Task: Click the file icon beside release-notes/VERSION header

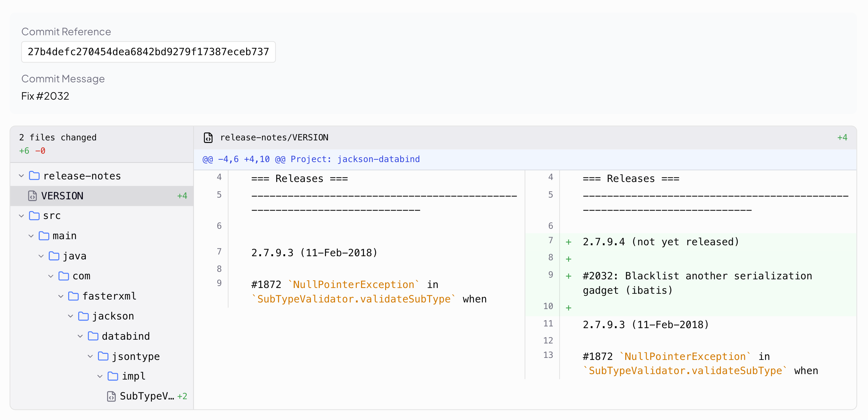Action: point(208,137)
